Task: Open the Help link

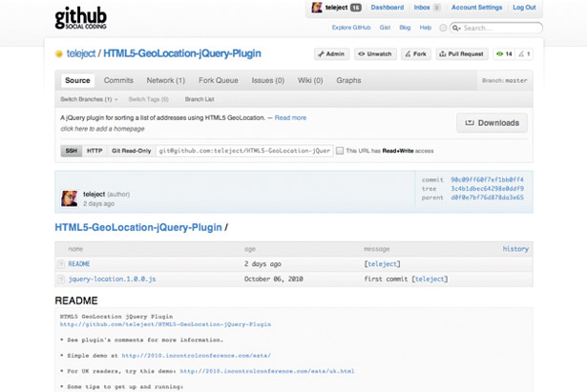Action: pos(426,28)
